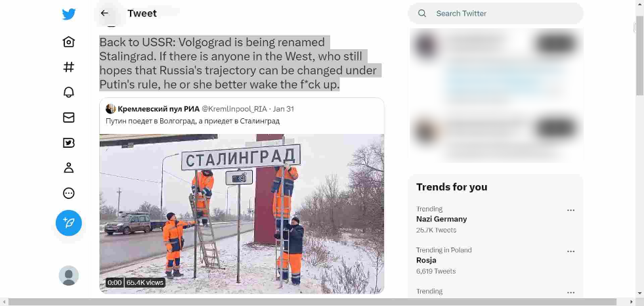Open Messages envelope icon

pos(68,118)
